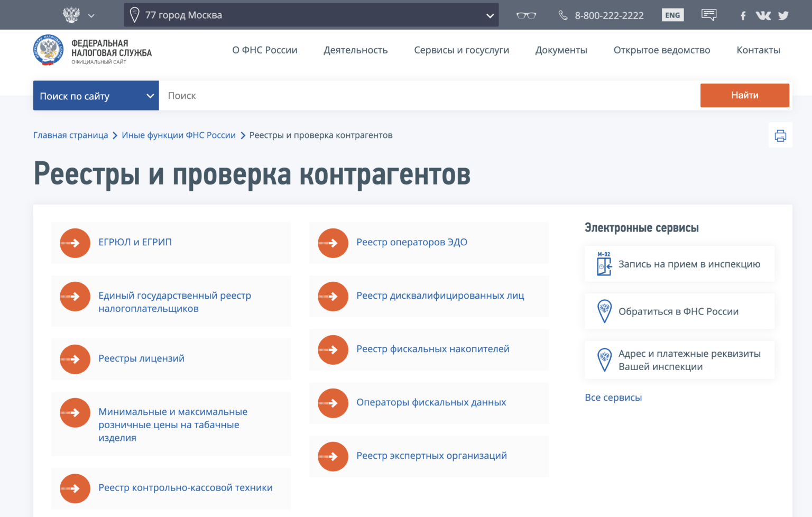Open 'Запись на прием в инспекцию' service
This screenshot has width=812, height=517.
[x=680, y=264]
